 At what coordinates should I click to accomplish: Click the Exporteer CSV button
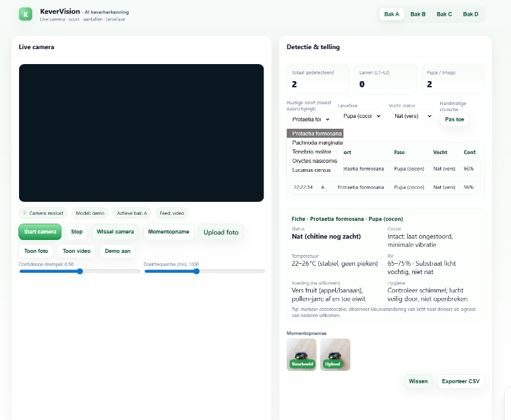click(461, 381)
